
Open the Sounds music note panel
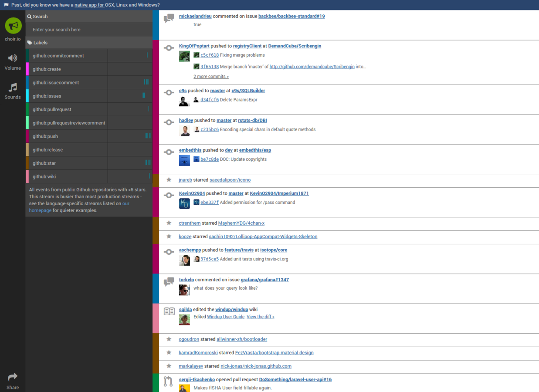click(x=13, y=87)
